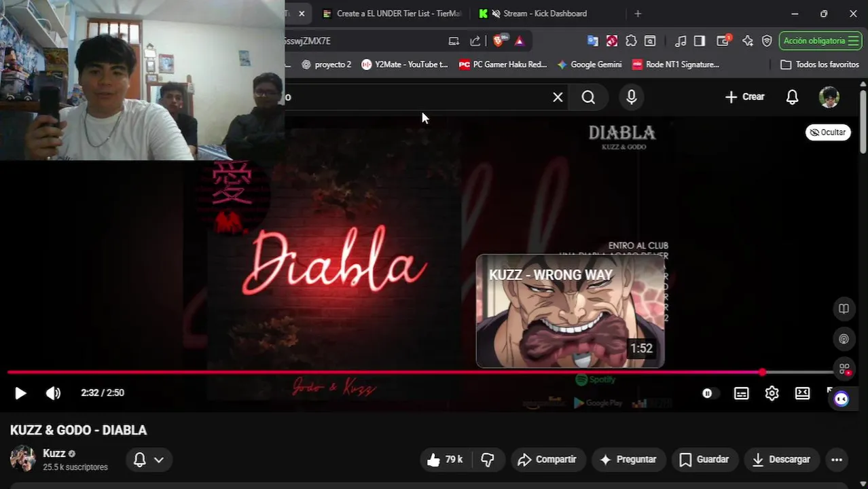Click the share page icon in the address bar
868x489 pixels.
coord(475,41)
